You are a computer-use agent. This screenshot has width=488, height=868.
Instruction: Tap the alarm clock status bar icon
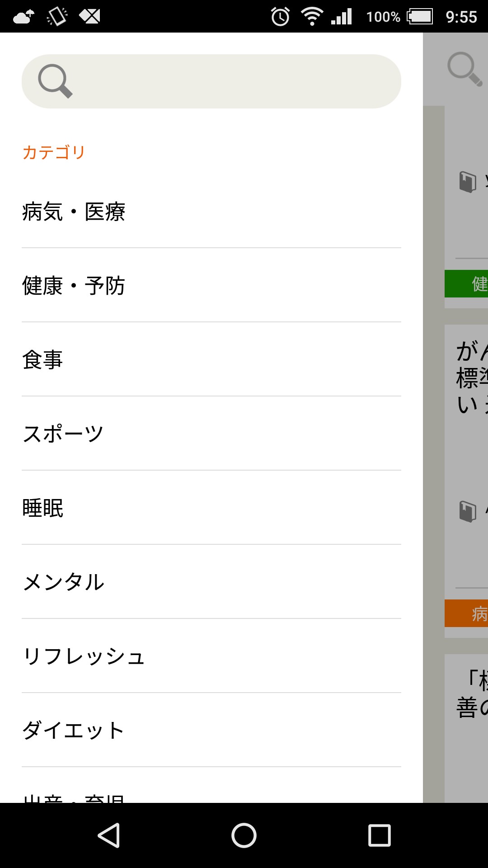tap(280, 17)
